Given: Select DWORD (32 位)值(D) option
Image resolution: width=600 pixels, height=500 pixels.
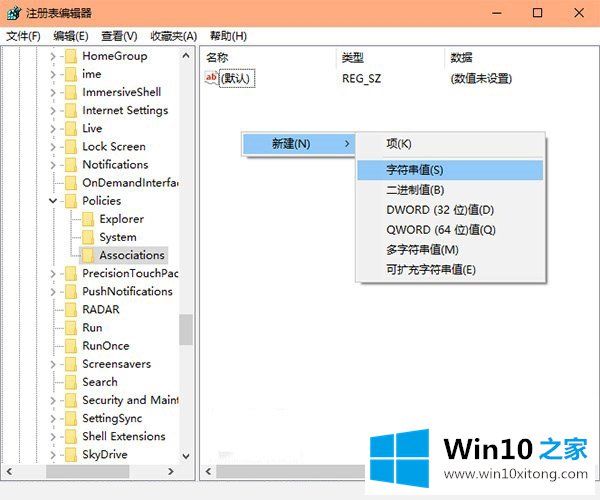Looking at the screenshot, I should click(x=450, y=210).
